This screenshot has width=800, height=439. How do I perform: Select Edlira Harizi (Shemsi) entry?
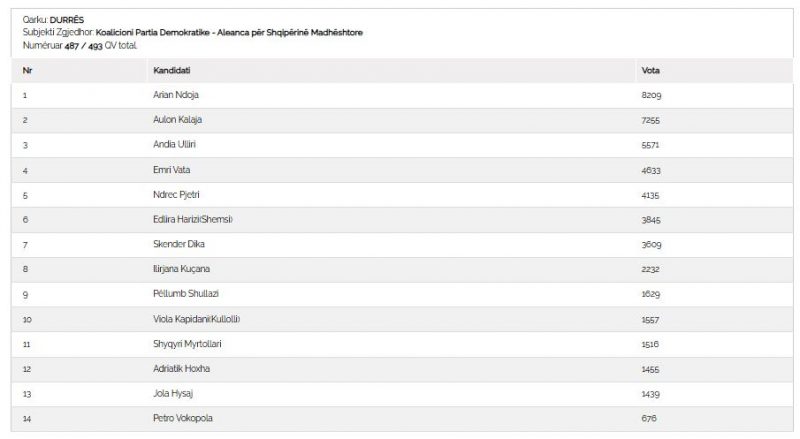click(193, 220)
